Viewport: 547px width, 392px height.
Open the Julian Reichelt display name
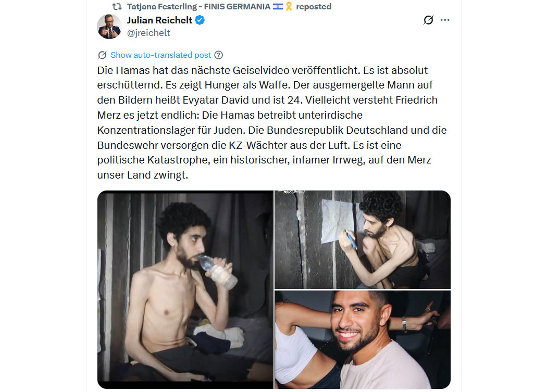(x=159, y=20)
